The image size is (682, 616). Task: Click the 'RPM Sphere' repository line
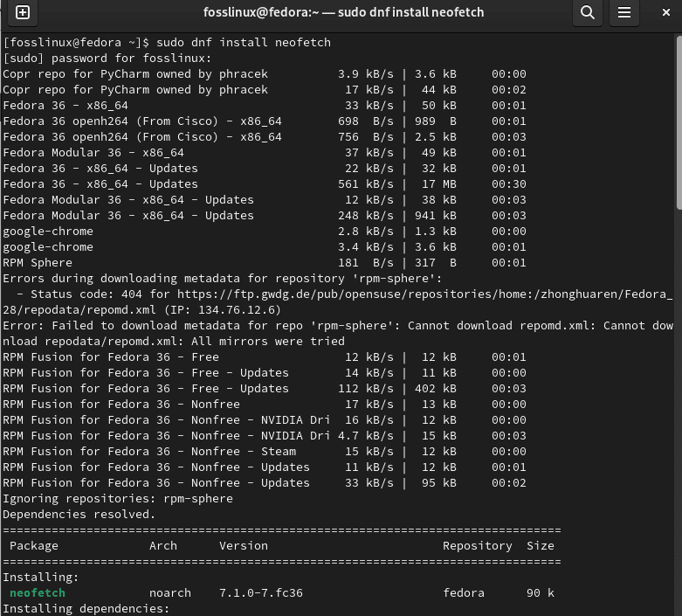click(x=265, y=263)
